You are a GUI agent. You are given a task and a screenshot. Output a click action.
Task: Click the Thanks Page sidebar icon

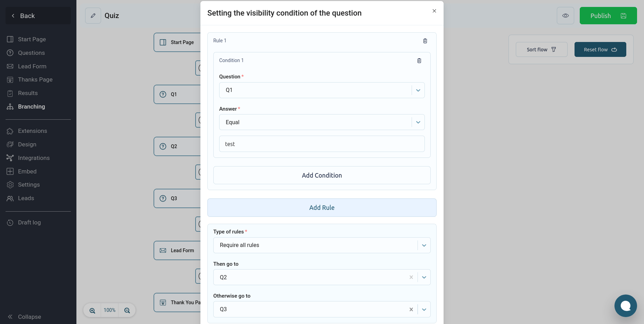(x=10, y=80)
